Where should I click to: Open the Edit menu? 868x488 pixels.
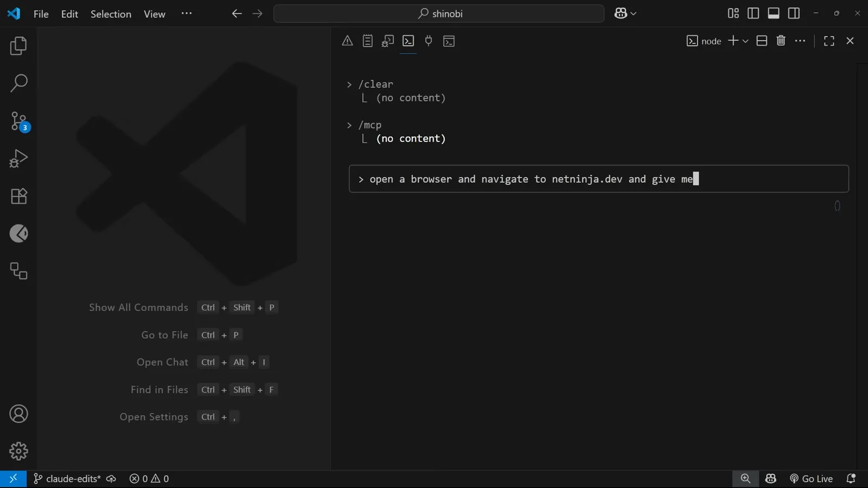tap(70, 14)
